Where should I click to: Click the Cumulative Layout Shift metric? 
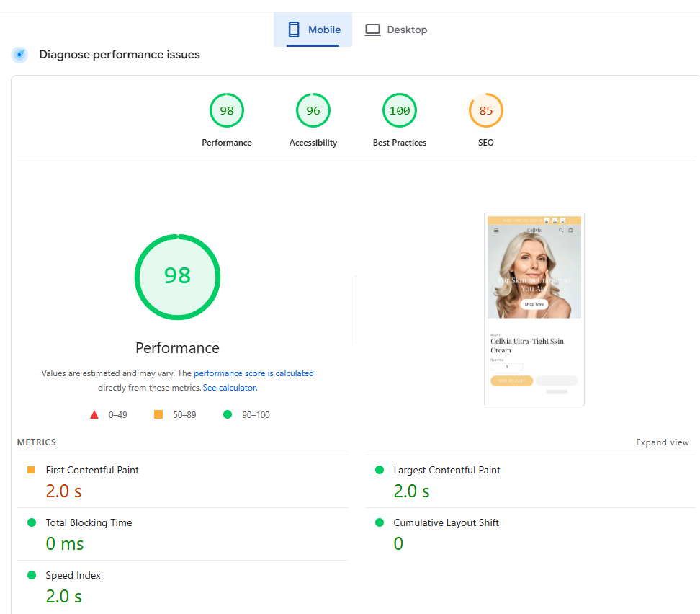pos(446,522)
